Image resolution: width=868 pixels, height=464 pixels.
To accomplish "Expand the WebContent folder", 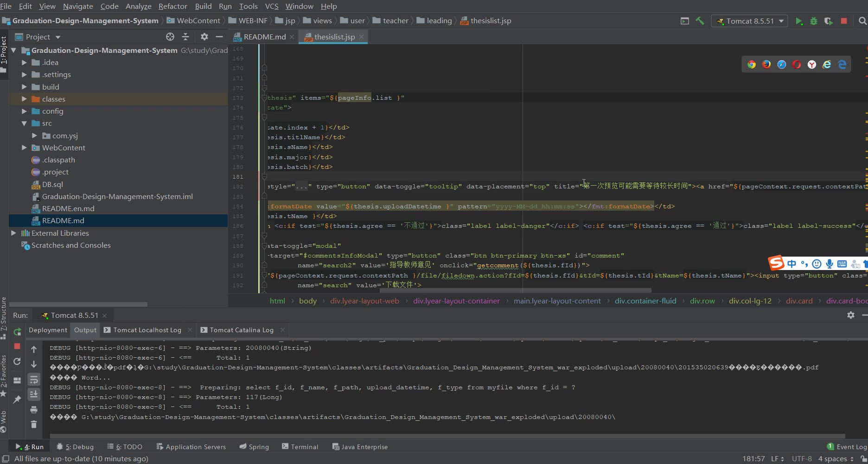I will (24, 148).
